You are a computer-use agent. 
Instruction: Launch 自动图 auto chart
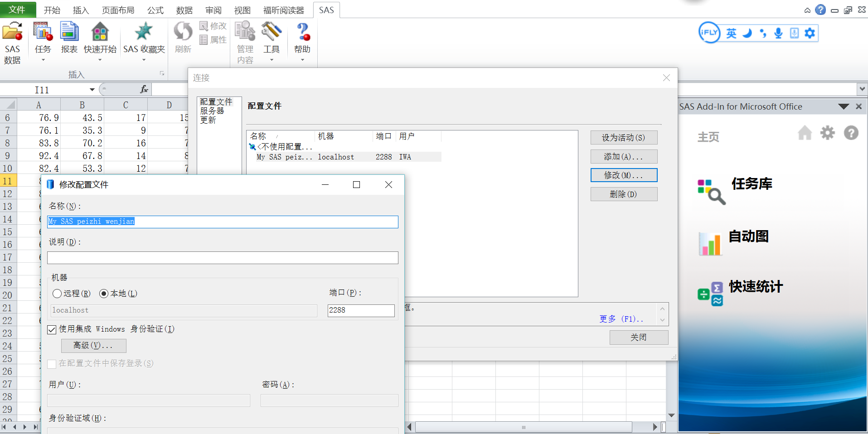pyautogui.click(x=733, y=242)
